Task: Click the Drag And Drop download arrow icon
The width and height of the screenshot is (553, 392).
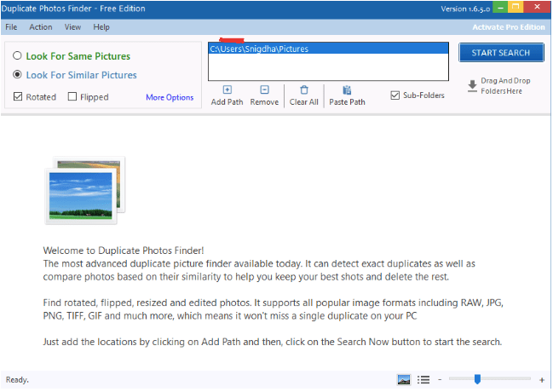Action: [x=472, y=86]
